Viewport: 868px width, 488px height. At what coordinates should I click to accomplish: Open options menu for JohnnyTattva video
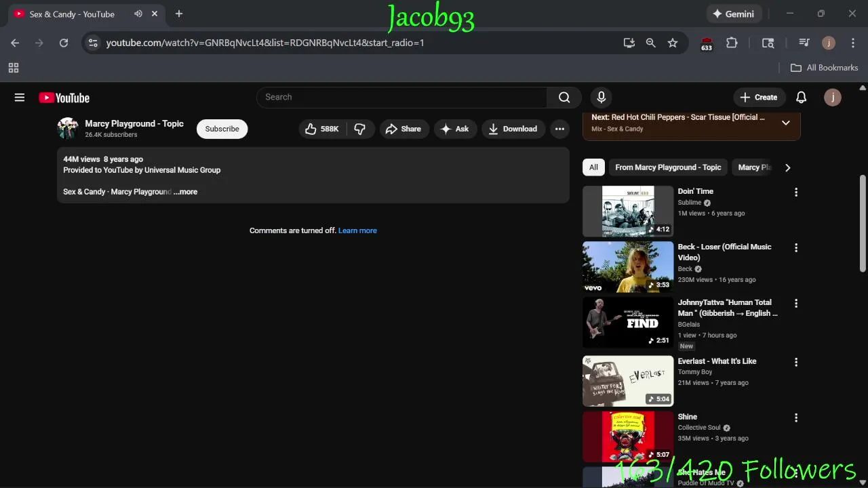(796, 304)
